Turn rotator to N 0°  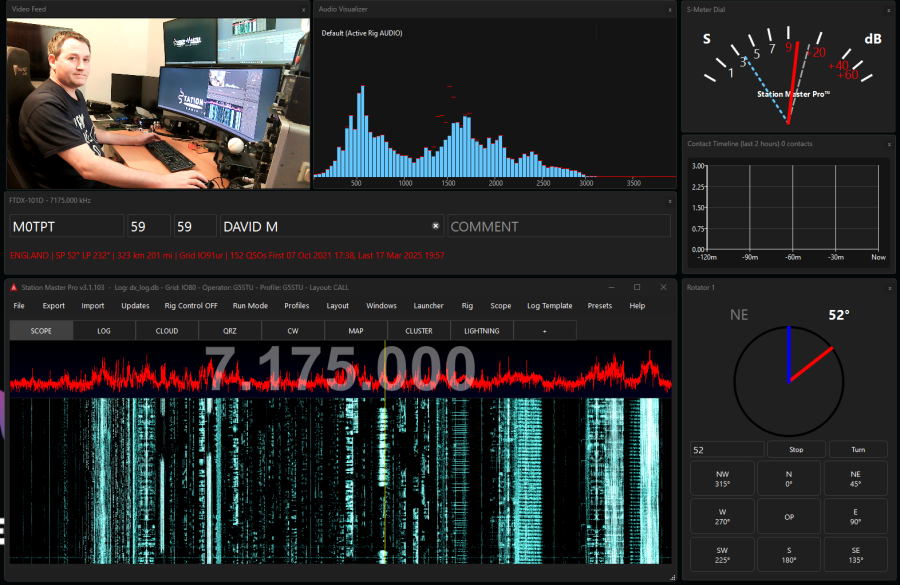click(x=789, y=479)
